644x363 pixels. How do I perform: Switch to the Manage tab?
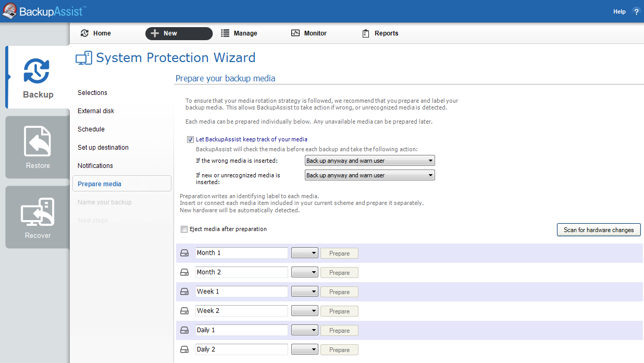click(239, 33)
